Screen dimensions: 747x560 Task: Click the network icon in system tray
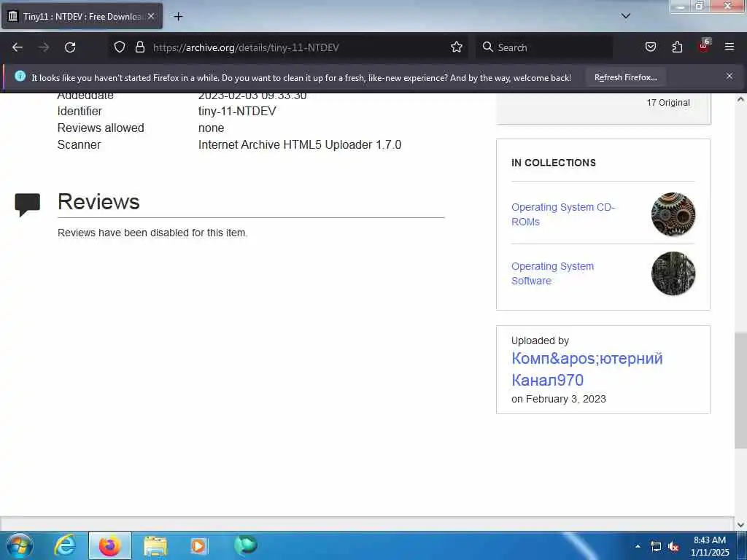click(x=656, y=547)
